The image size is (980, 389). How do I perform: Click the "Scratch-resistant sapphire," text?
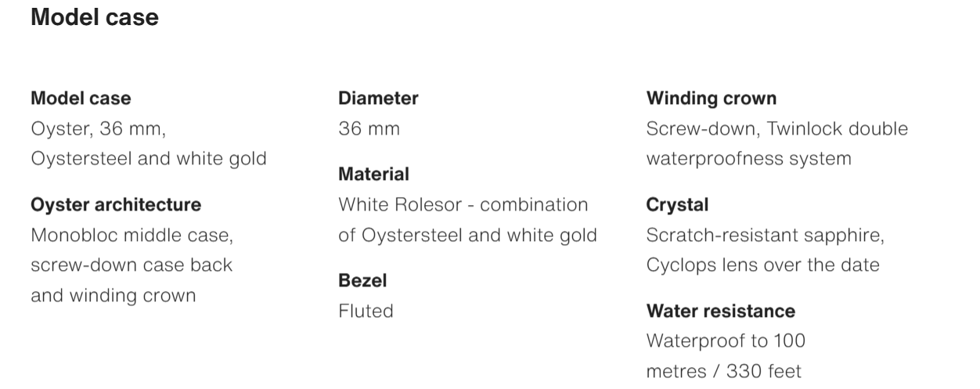(x=765, y=235)
